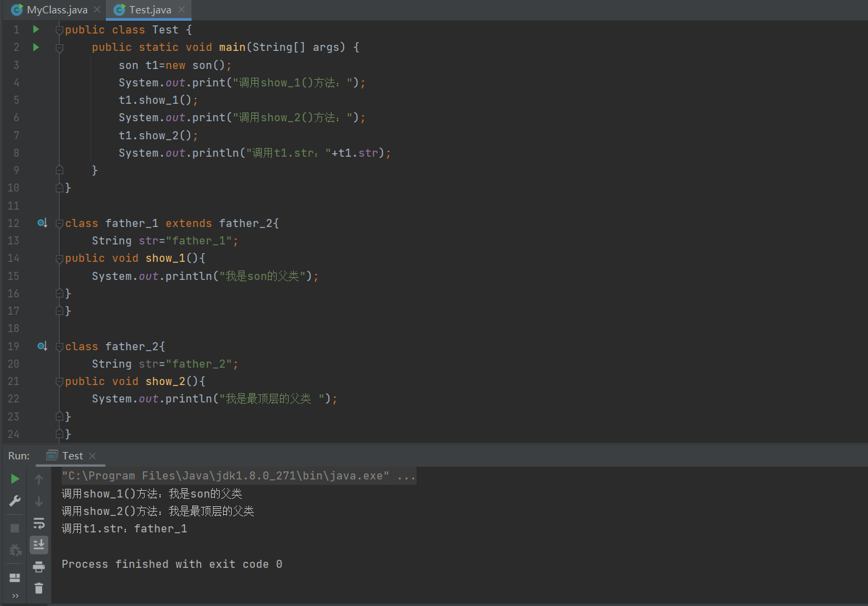868x606 pixels.
Task: Collapse the main method body fold
Action: point(59,48)
